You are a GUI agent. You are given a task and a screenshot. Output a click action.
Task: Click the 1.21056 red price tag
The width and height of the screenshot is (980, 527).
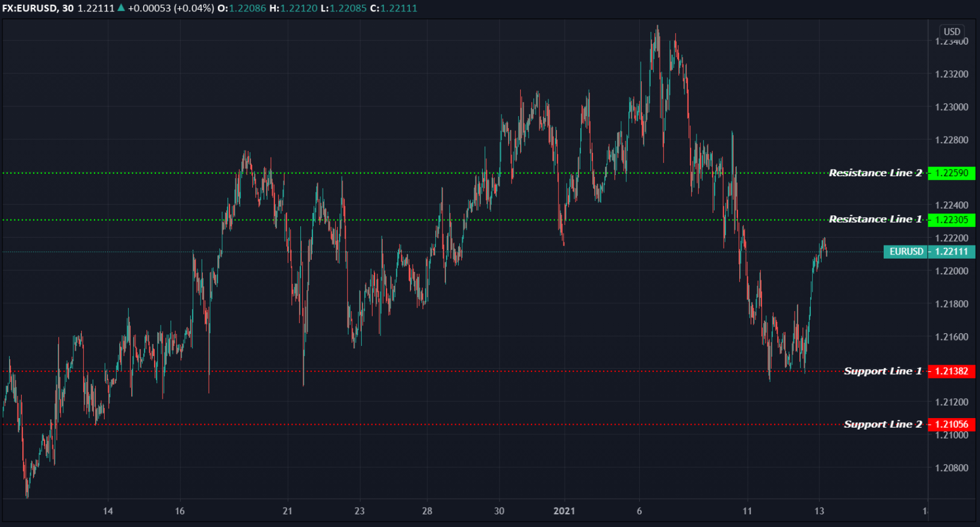951,424
